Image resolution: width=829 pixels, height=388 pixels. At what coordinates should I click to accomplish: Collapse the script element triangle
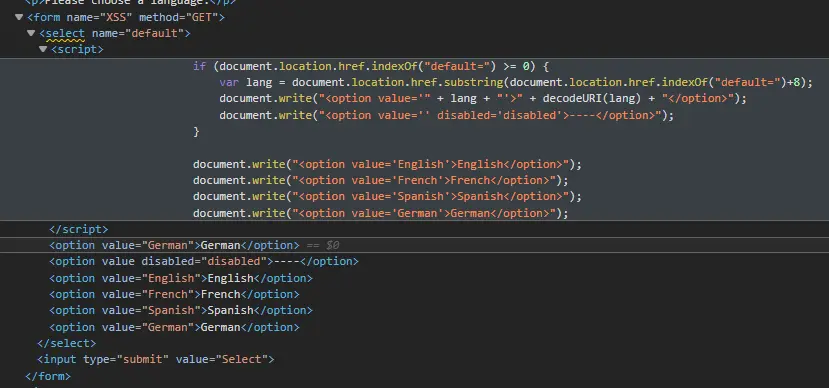coord(43,49)
